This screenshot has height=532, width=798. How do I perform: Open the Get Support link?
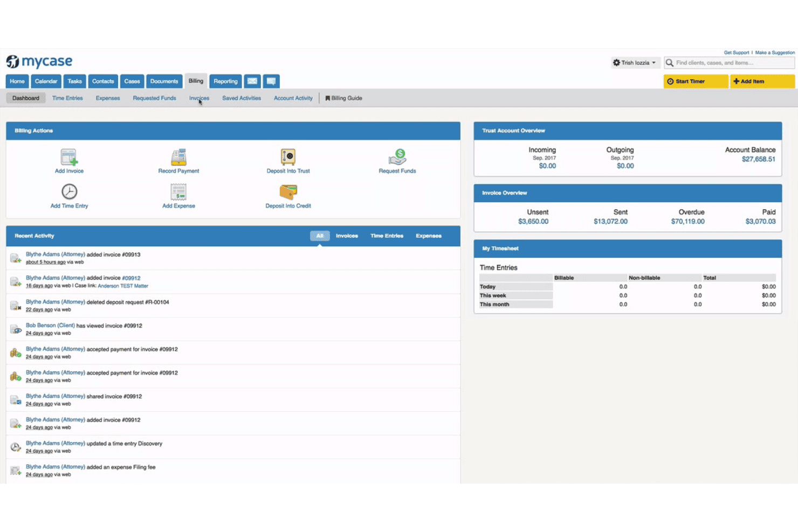tap(737, 53)
